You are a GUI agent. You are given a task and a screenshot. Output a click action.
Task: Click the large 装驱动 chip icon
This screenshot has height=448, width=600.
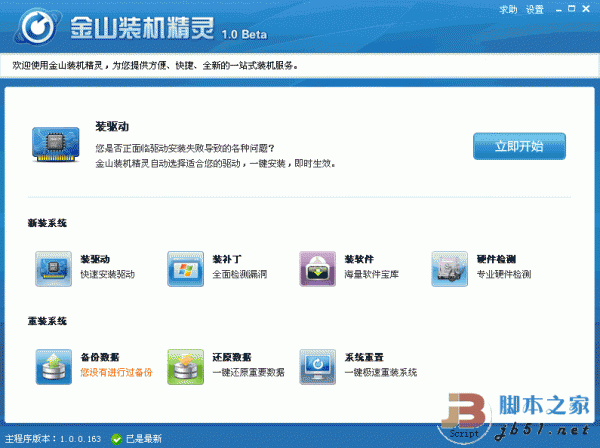[x=56, y=145]
